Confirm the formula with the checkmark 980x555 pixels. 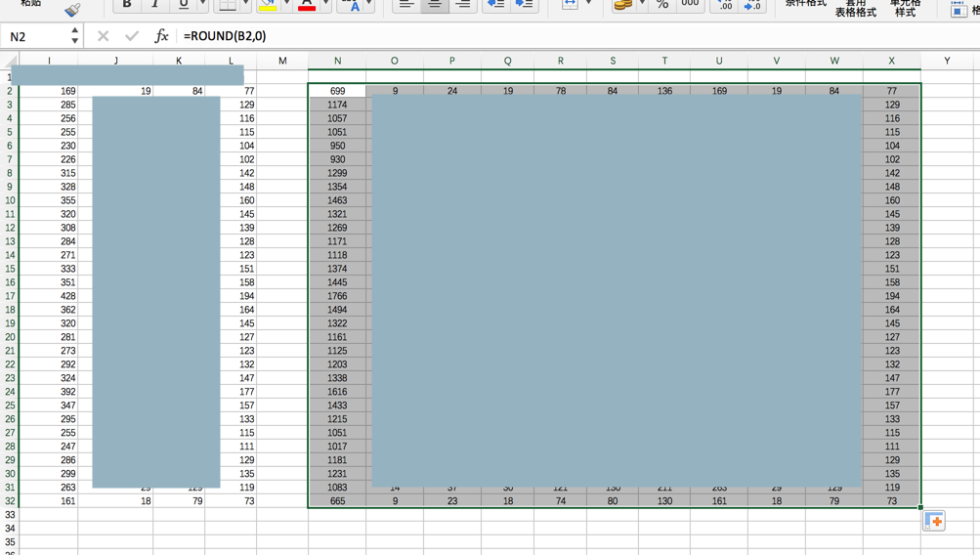(131, 36)
